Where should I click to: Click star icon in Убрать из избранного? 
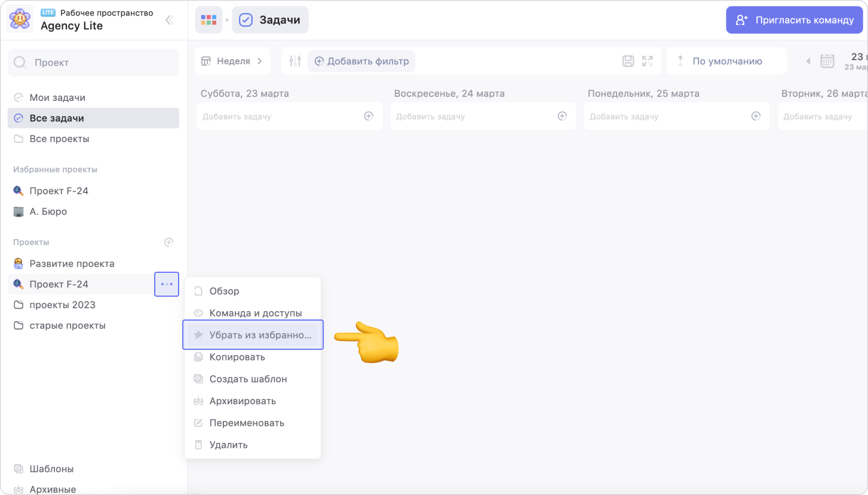click(x=198, y=335)
